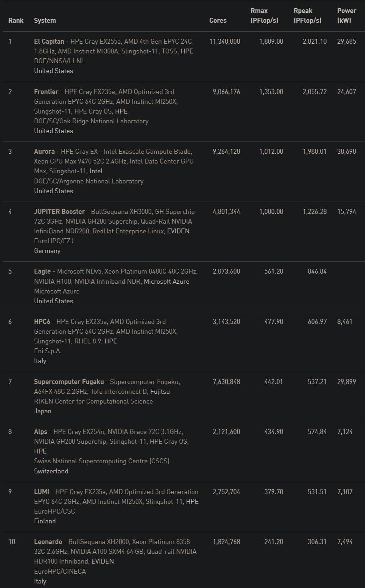365x588 pixels.
Task: Click the Cores column header
Action: (x=218, y=20)
